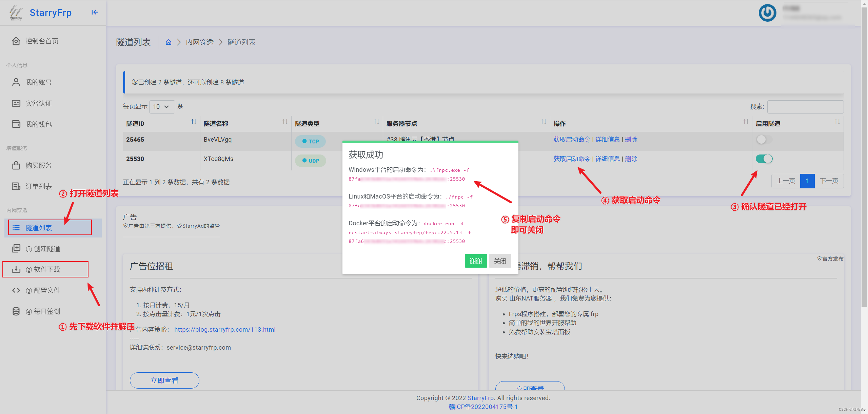
Task: Click the Windows startup command text
Action: pyautogui.click(x=409, y=174)
